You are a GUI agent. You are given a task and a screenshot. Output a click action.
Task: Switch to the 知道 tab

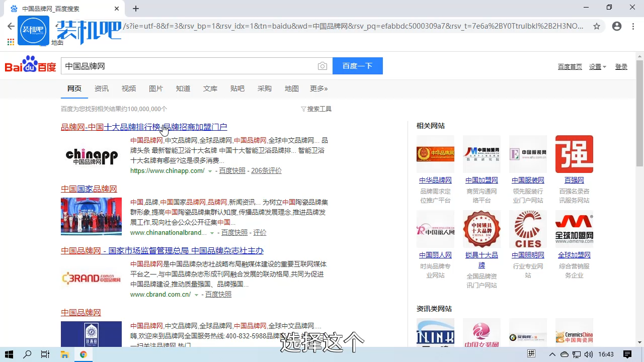[x=183, y=88]
